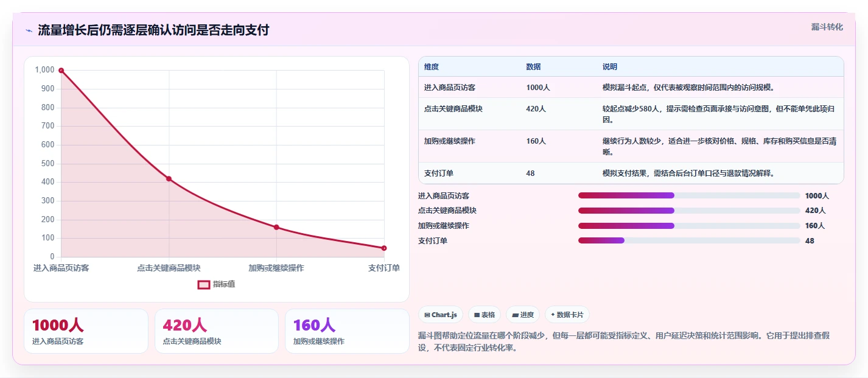868x378 pixels.
Task: Click the 48 value beside progress bar
Action: (810, 240)
